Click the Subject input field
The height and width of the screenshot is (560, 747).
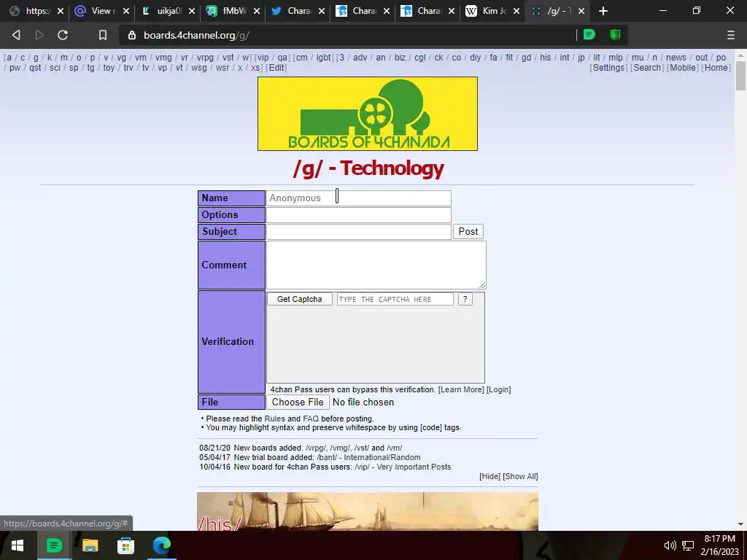pyautogui.click(x=358, y=231)
